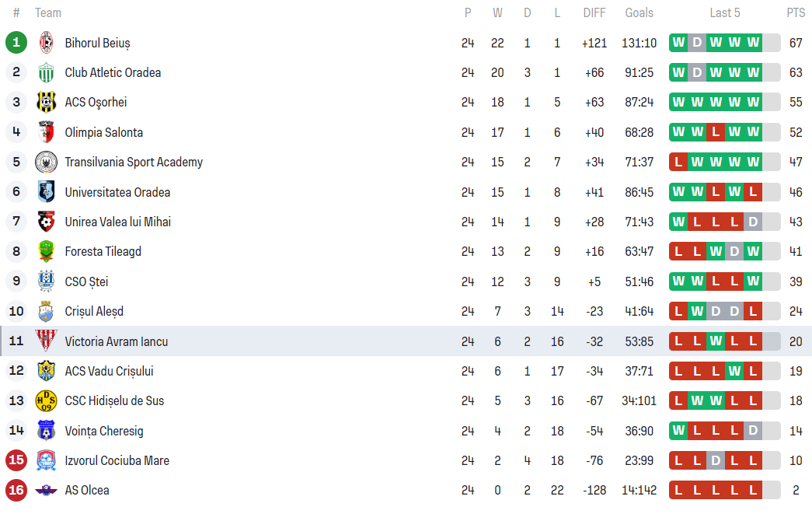Select the ACS Oșorhei team logo
The width and height of the screenshot is (812, 514).
click(x=47, y=103)
